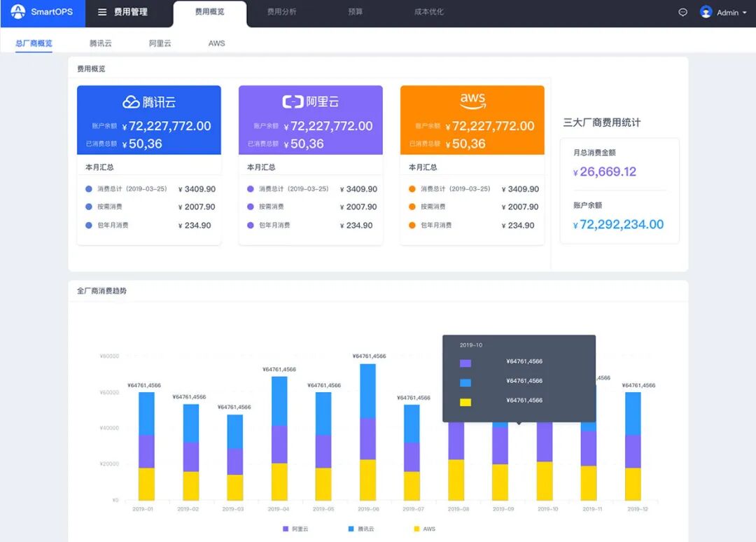Open the 预算 tab
The image size is (756, 542).
click(x=356, y=12)
